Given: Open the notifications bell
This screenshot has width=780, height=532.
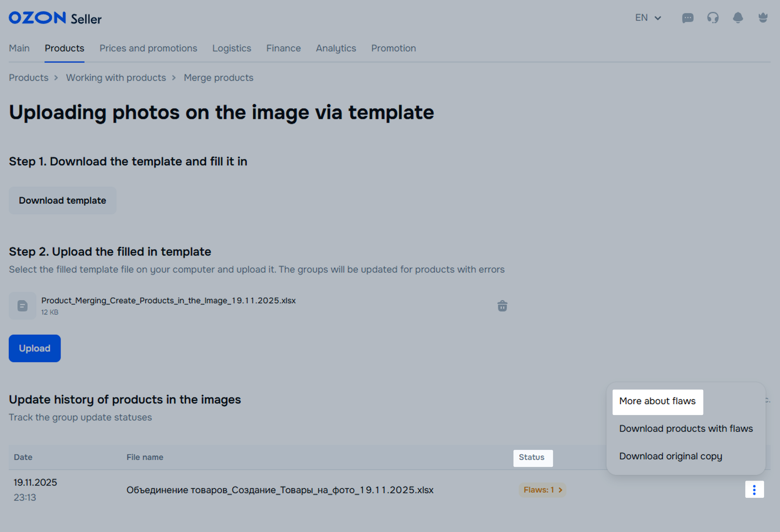Looking at the screenshot, I should [738, 18].
